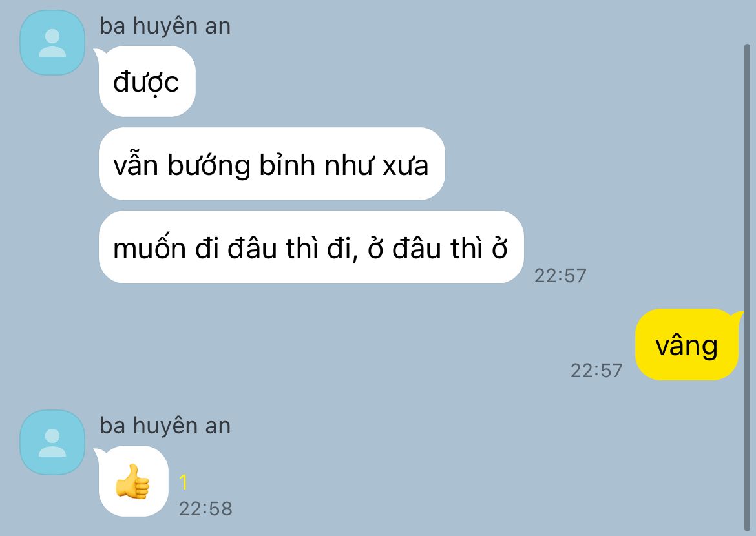This screenshot has width=756, height=536.
Task: Click the word "bướng" in second message
Action: (x=209, y=166)
